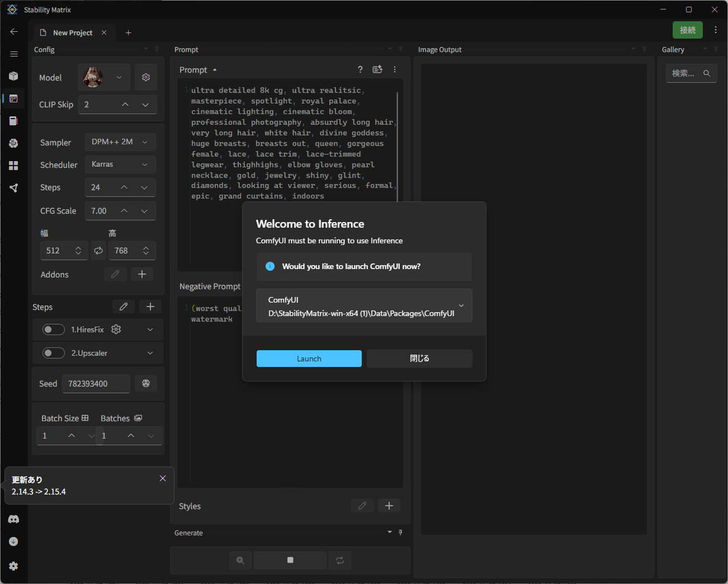Viewport: 728px width, 584px height.
Task: Expand the Sampler dropdown
Action: [120, 142]
